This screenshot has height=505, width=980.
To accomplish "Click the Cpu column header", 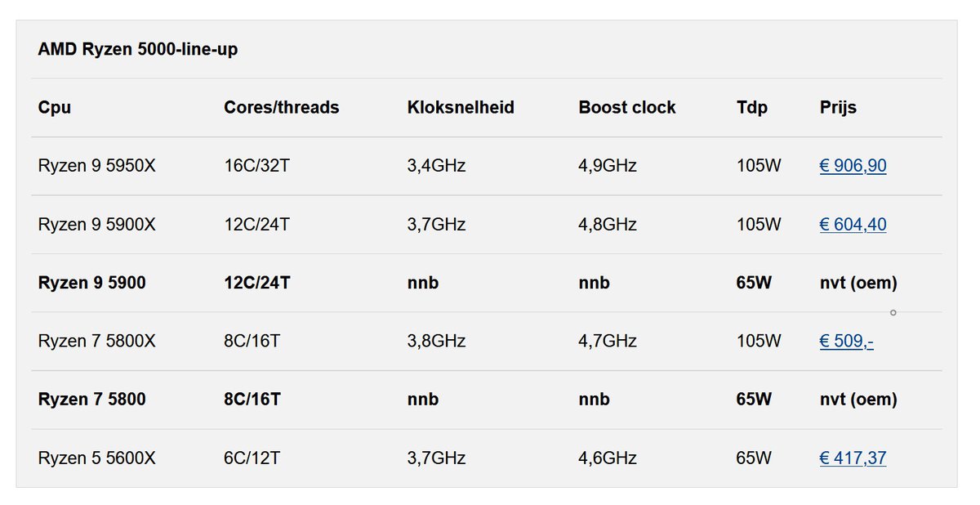I will [55, 107].
